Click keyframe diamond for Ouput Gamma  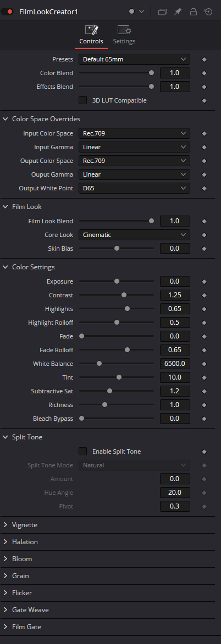204,174
